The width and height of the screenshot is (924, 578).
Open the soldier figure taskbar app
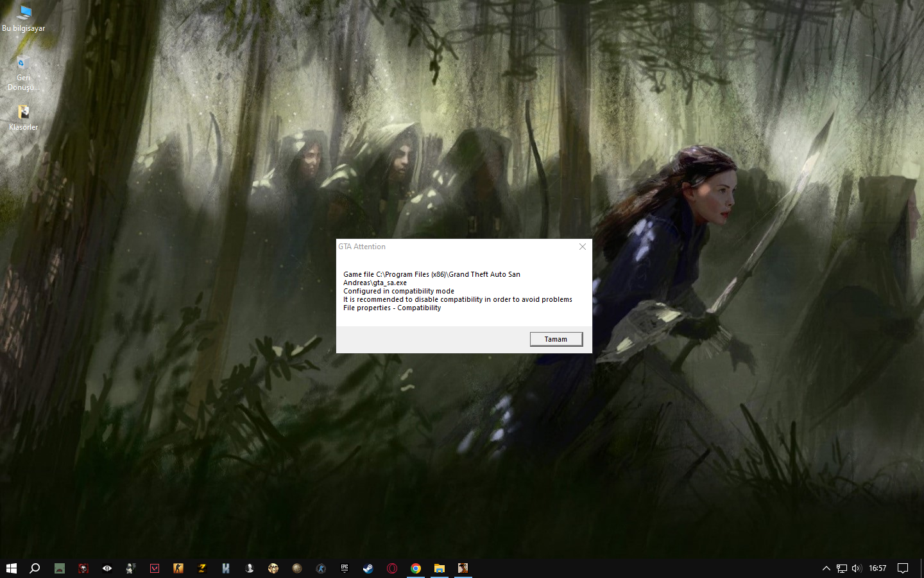click(131, 568)
